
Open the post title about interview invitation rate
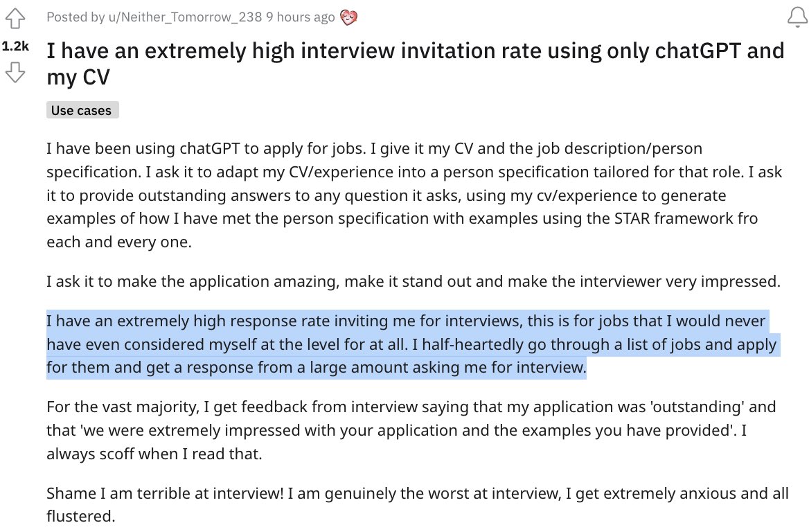point(416,64)
